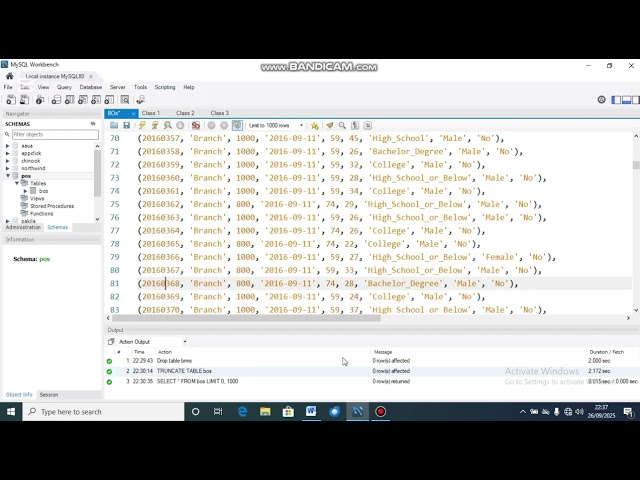Save snippet with the star icon
640x480 pixels.
click(314, 125)
